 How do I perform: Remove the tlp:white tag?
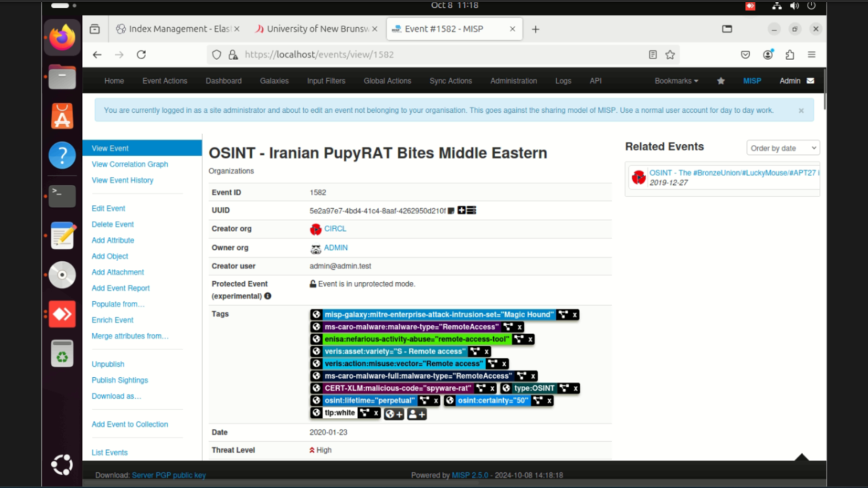click(376, 413)
